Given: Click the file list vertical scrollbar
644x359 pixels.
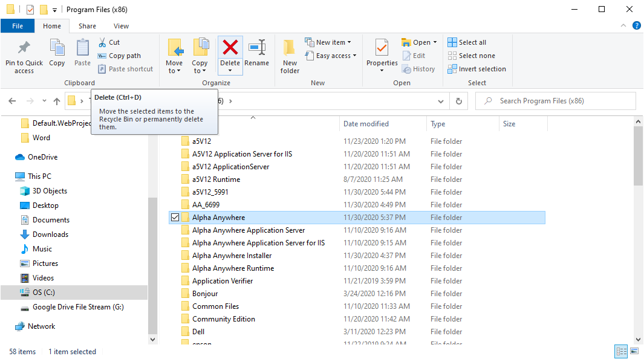Looking at the screenshot, I should [638, 156].
